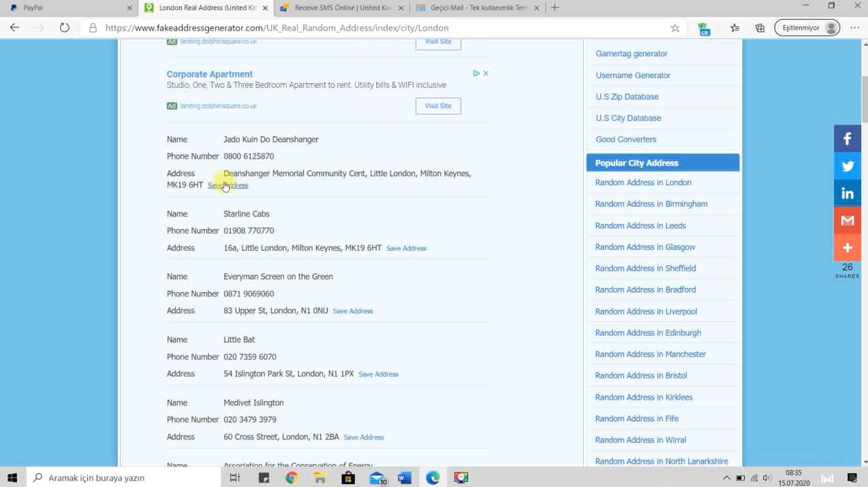The width and height of the screenshot is (868, 487).
Task: Share page on Facebook sidebar icon
Action: tap(848, 139)
